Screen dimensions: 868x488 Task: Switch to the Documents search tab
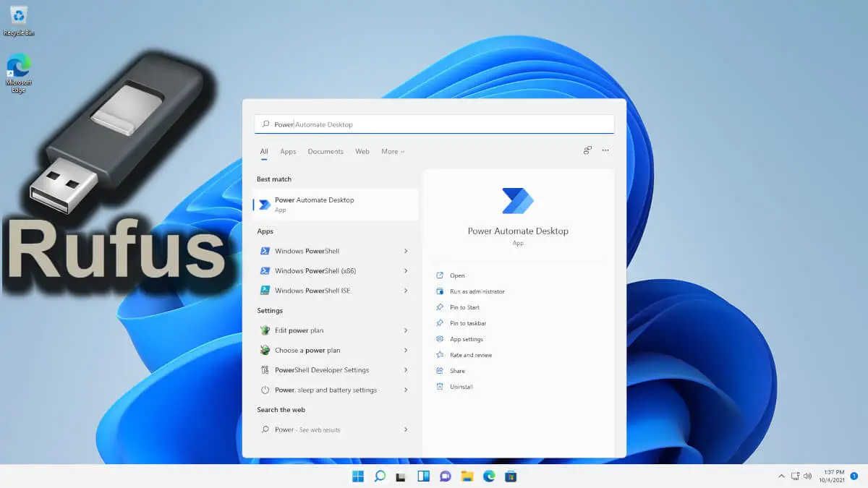click(x=325, y=151)
